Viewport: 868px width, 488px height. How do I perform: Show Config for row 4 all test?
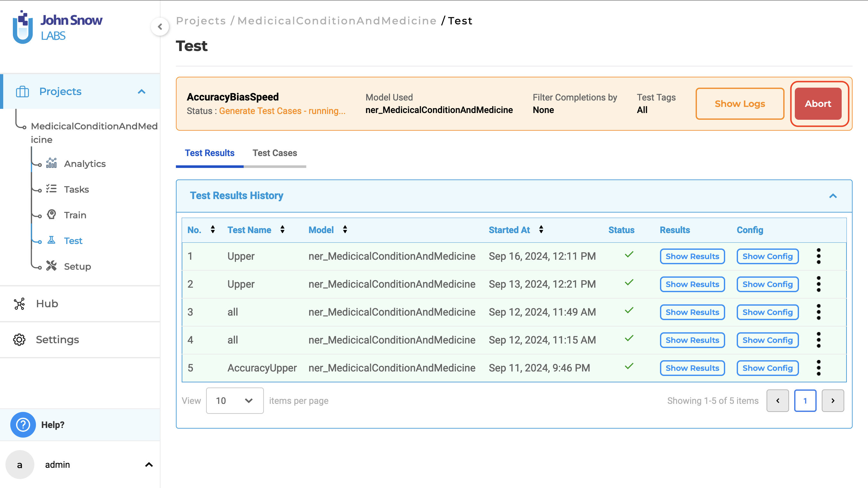coord(768,340)
